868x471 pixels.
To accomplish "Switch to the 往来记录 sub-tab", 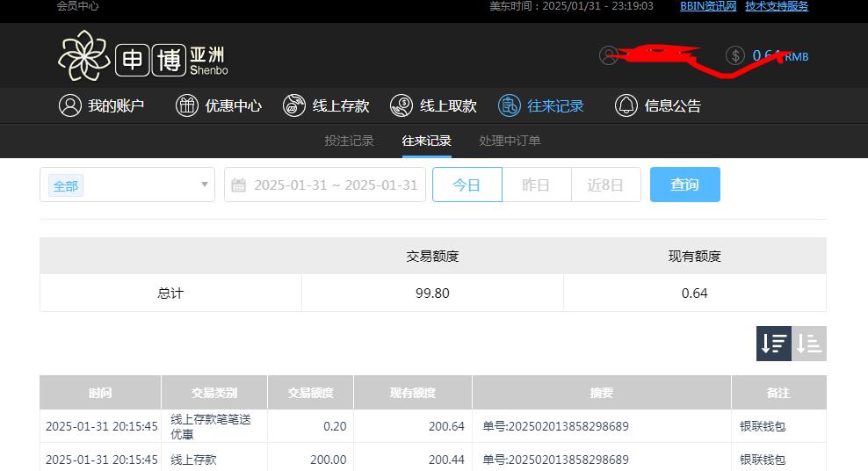I will (427, 141).
